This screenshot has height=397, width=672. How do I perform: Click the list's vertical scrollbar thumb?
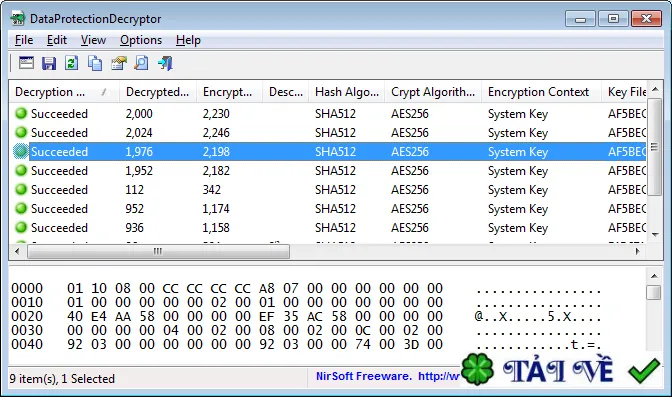point(654,147)
